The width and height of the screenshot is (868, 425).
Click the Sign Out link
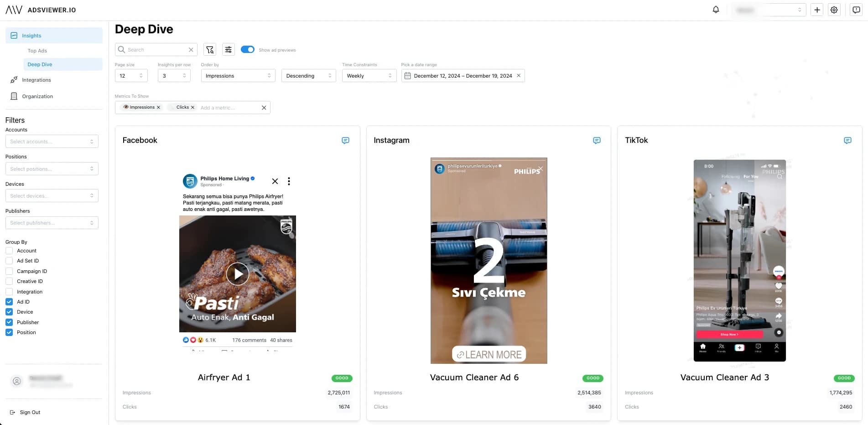tap(30, 412)
